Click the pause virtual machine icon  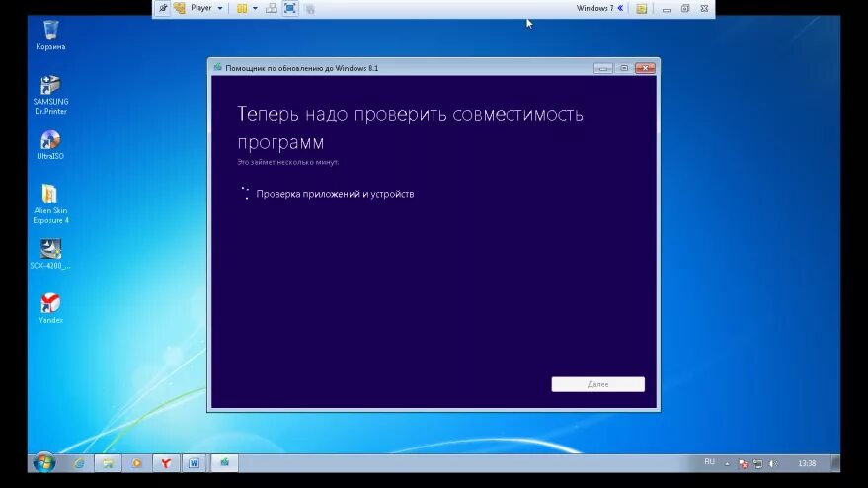point(242,8)
